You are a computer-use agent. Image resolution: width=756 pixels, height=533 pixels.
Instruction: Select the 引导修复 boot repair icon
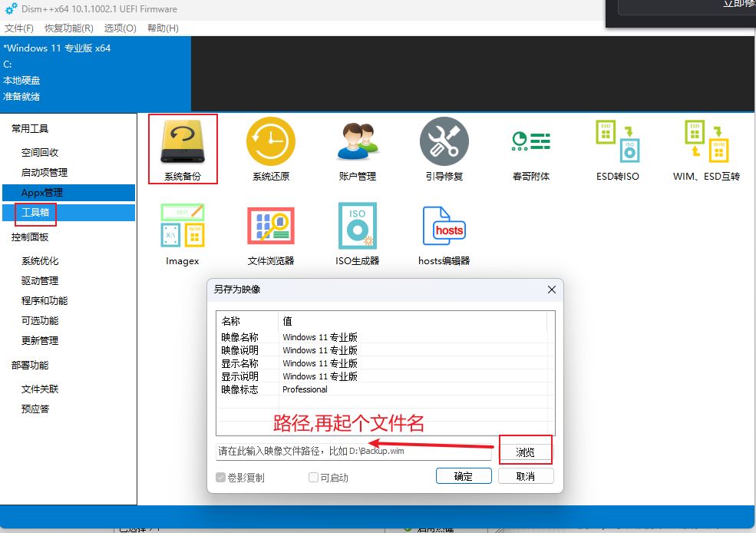click(444, 149)
